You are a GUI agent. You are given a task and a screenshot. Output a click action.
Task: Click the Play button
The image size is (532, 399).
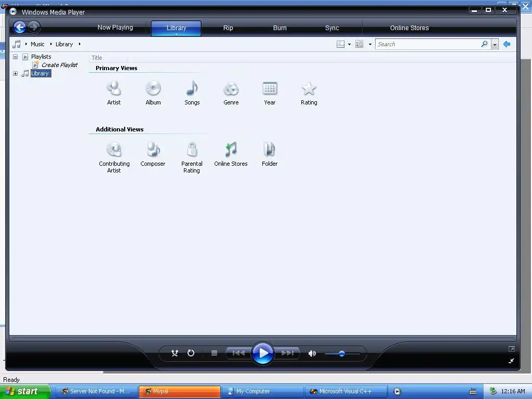tap(263, 353)
